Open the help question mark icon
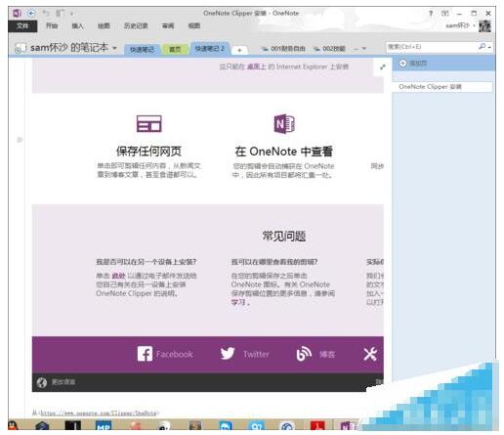The width and height of the screenshot is (504, 435). point(431,14)
